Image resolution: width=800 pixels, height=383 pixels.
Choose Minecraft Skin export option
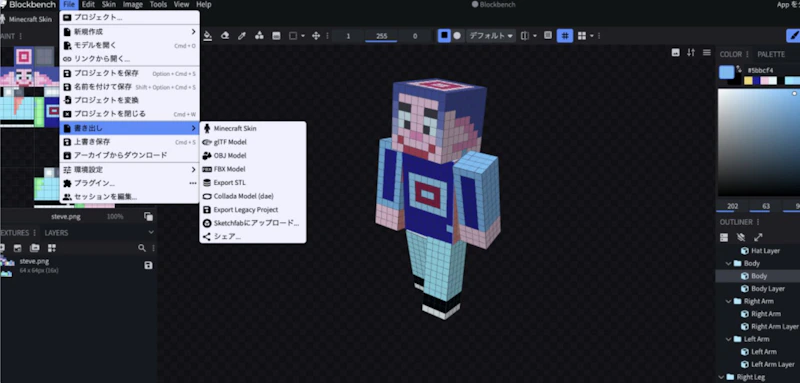(253, 129)
